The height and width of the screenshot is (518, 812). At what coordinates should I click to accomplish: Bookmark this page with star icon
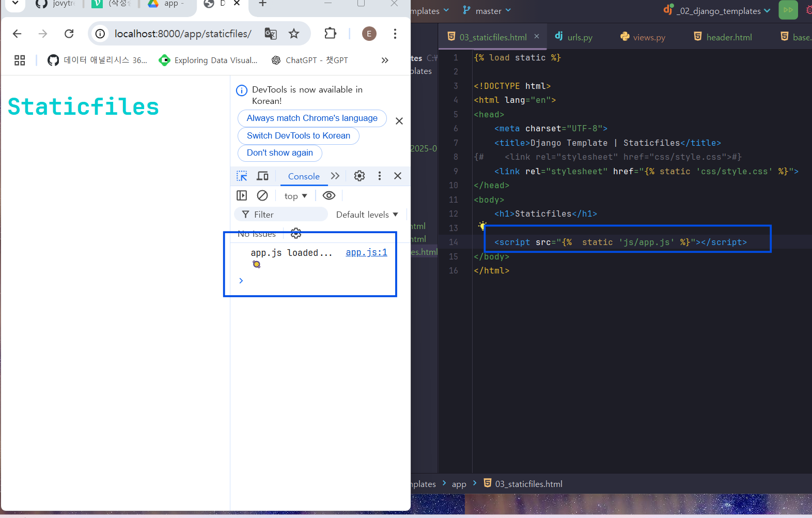click(294, 34)
